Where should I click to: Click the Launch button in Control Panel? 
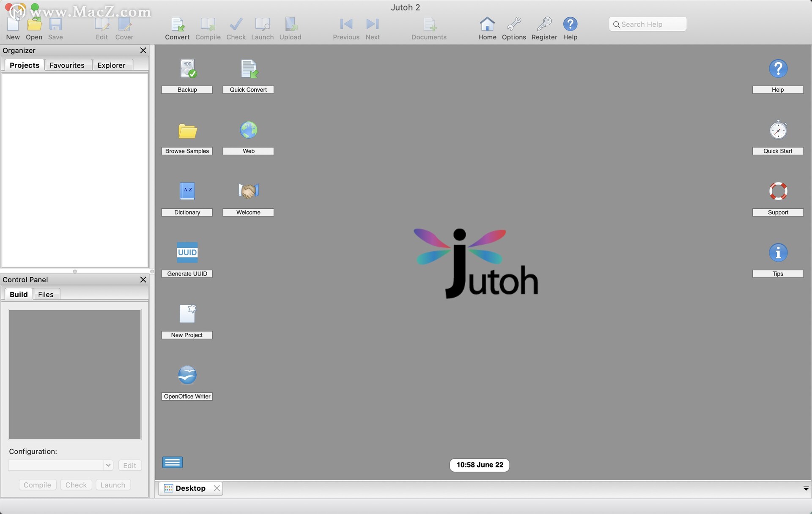(113, 485)
